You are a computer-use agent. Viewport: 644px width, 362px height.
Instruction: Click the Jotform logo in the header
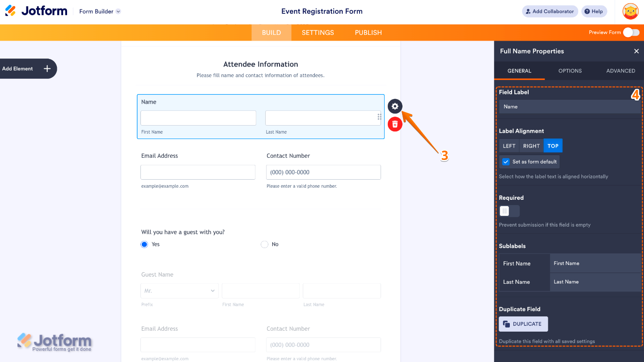tap(36, 11)
